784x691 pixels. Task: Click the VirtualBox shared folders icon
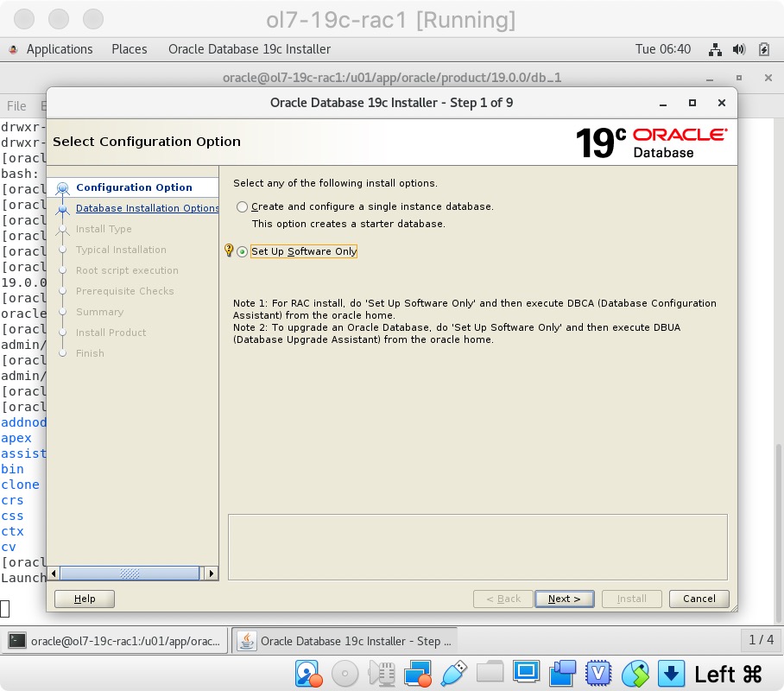click(x=490, y=672)
